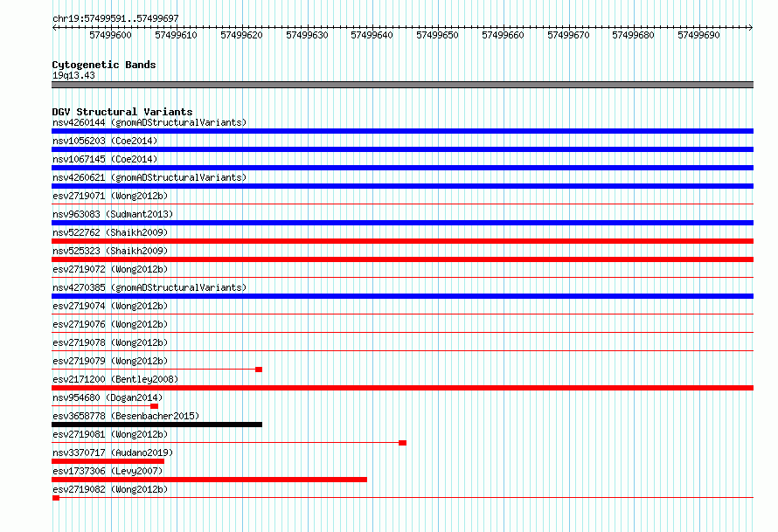Viewport: 778px width, 532px height.
Task: Click the red end block of esv2719079
Action: 259,370
